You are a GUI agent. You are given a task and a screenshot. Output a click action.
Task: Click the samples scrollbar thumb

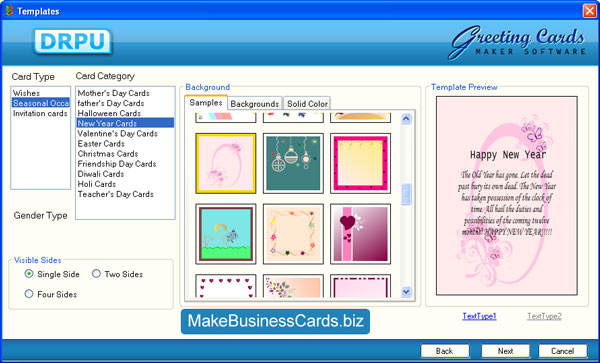pyautogui.click(x=406, y=194)
